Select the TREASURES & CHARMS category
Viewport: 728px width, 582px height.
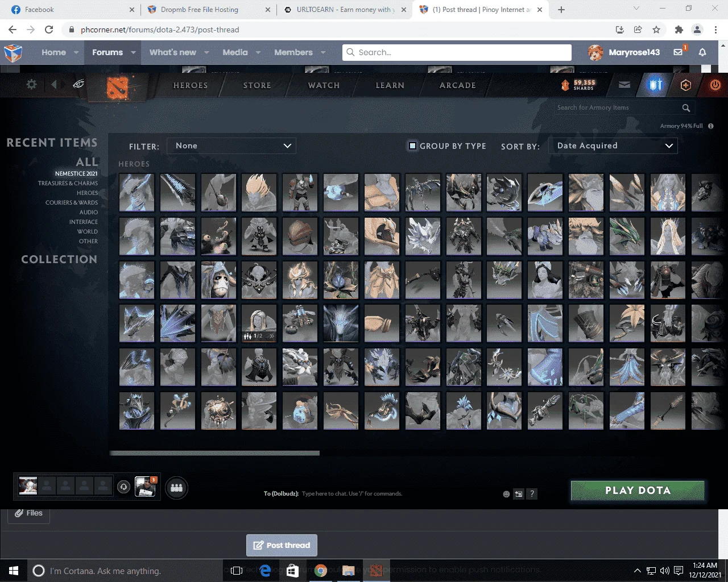click(68, 183)
